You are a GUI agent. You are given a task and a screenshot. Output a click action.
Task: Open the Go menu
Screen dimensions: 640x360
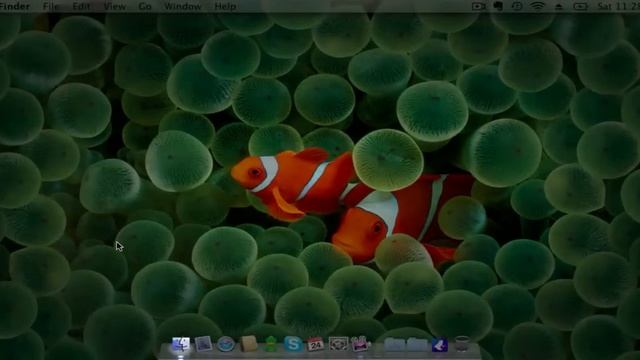click(x=145, y=6)
